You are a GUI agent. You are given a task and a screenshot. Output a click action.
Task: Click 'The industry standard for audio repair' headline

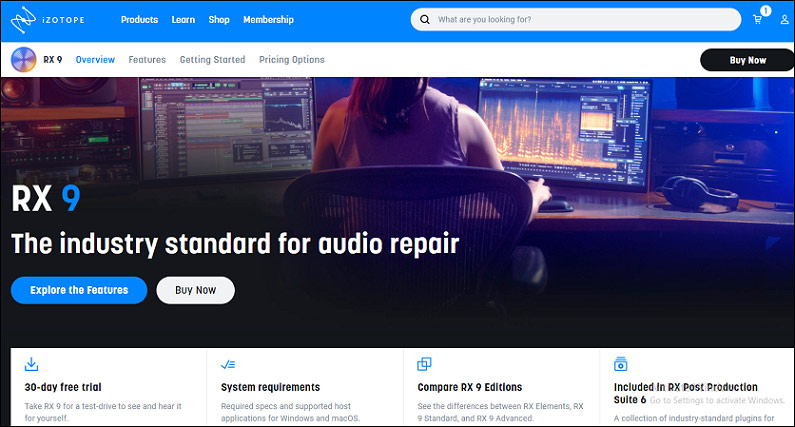coord(235,244)
